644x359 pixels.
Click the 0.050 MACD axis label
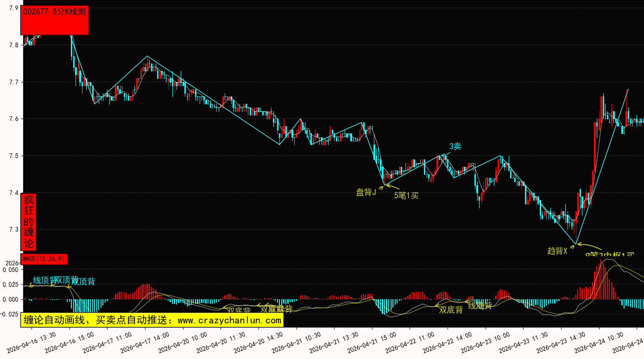point(10,270)
